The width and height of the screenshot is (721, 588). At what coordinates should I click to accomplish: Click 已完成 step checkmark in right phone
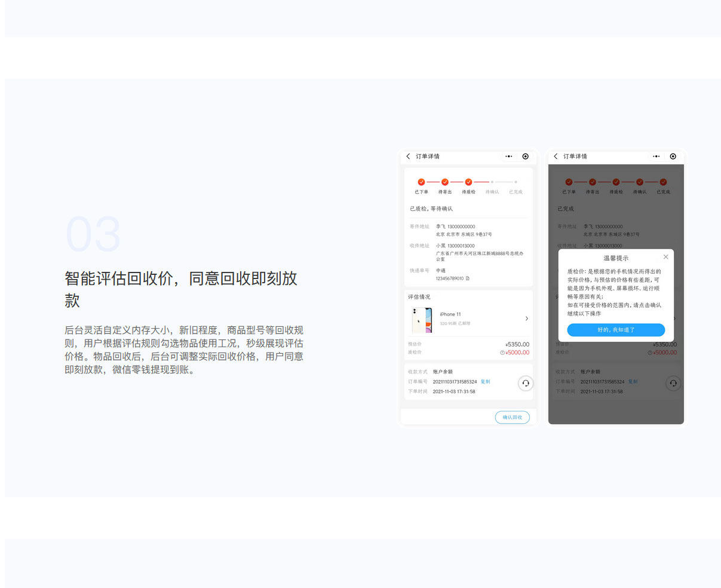point(663,182)
